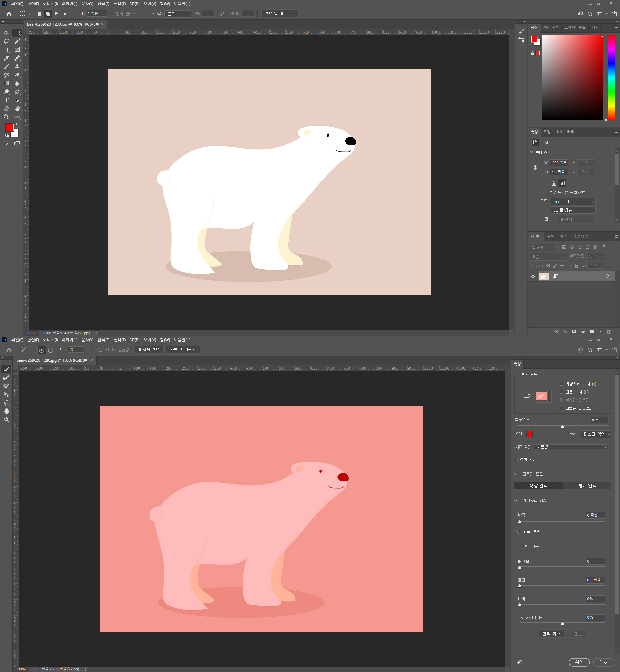Select the Refine Edge Brush tool
The height and width of the screenshot is (672, 620).
click(6, 377)
